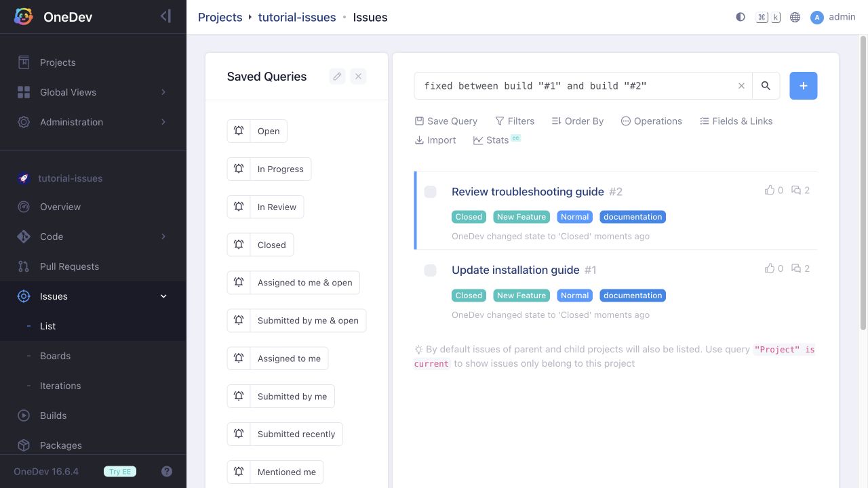Toggle watch bell for Assigned to me query
This screenshot has width=868, height=488.
click(x=239, y=359)
